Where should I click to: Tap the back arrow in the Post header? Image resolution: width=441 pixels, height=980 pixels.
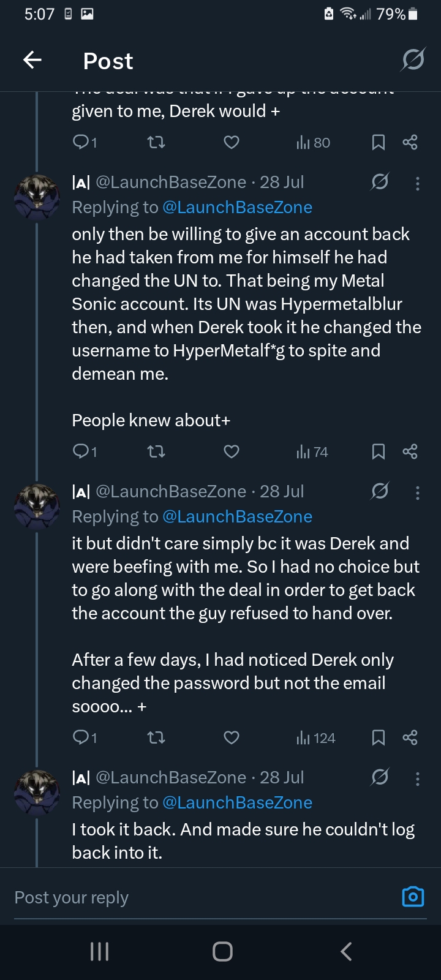(x=32, y=59)
